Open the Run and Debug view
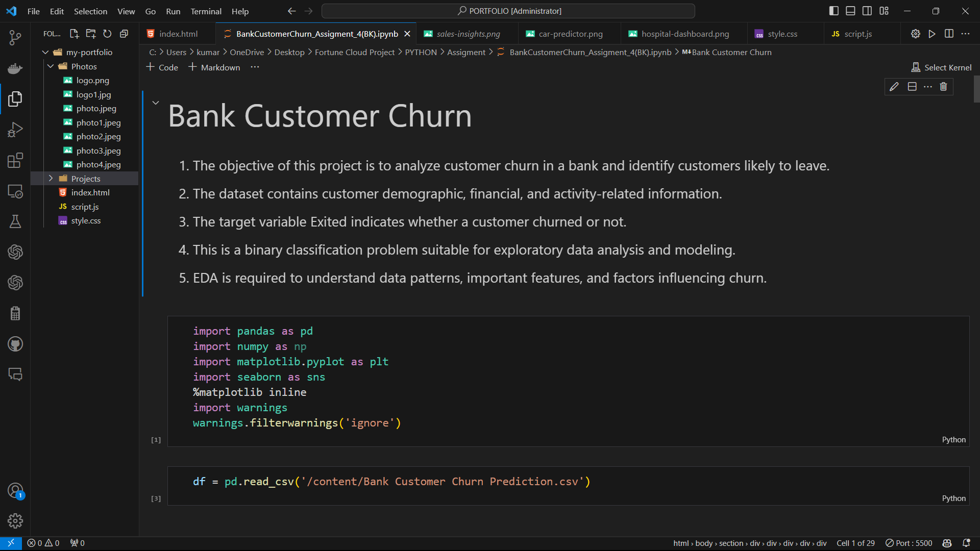The image size is (980, 551). click(15, 130)
